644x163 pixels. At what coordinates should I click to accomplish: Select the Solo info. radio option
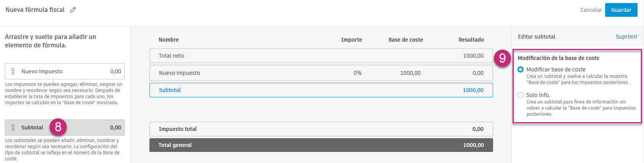coord(521,95)
